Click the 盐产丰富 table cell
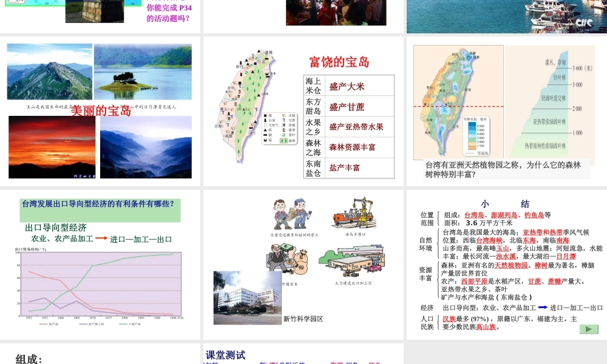The width and height of the screenshot is (607, 364). pos(359,168)
